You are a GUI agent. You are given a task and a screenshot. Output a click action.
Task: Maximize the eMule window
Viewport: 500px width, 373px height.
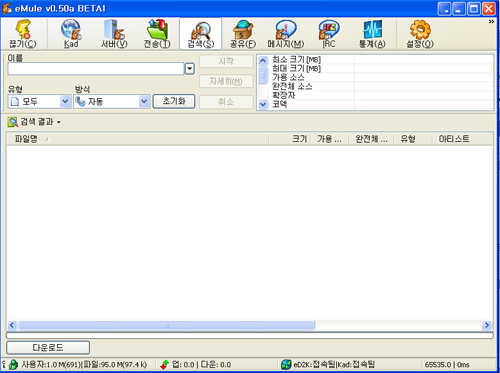coord(474,9)
